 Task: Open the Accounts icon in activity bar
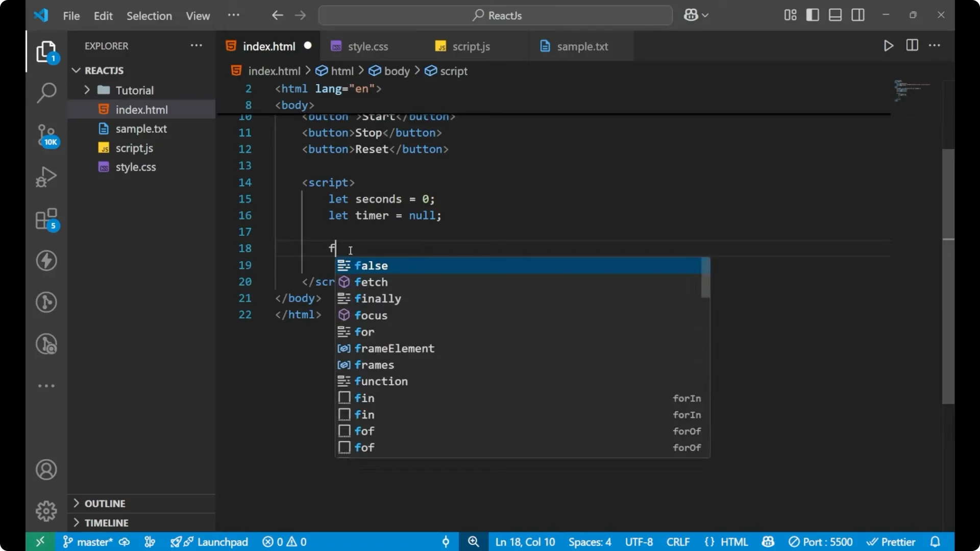point(46,469)
